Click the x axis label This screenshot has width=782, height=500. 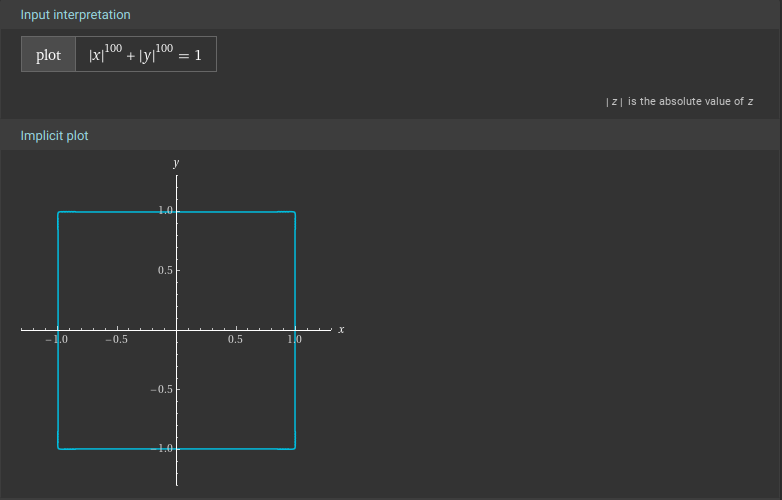[x=341, y=329]
